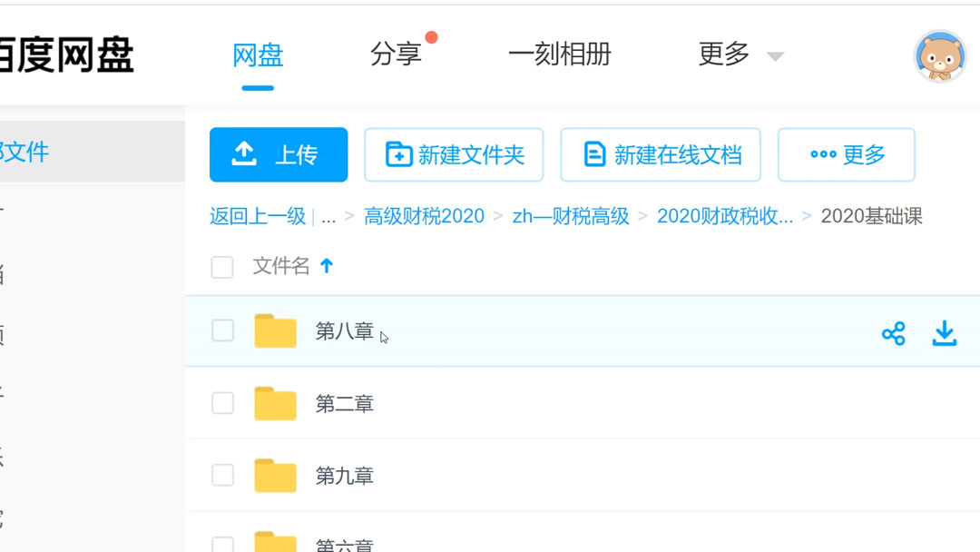The image size is (980, 552).
Task: Toggle the 文件名 sort order arrow
Action: 327,266
